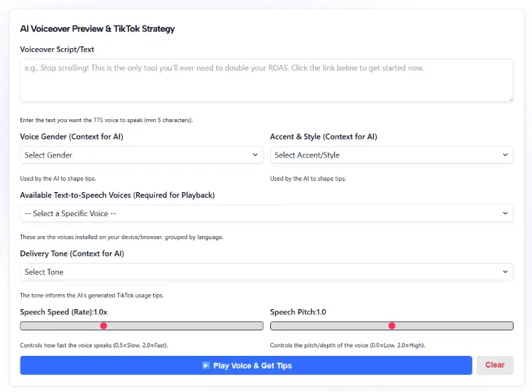Click the hint Controls the pitch/depth of the voice
The height and width of the screenshot is (392, 532).
pyautogui.click(x=348, y=345)
